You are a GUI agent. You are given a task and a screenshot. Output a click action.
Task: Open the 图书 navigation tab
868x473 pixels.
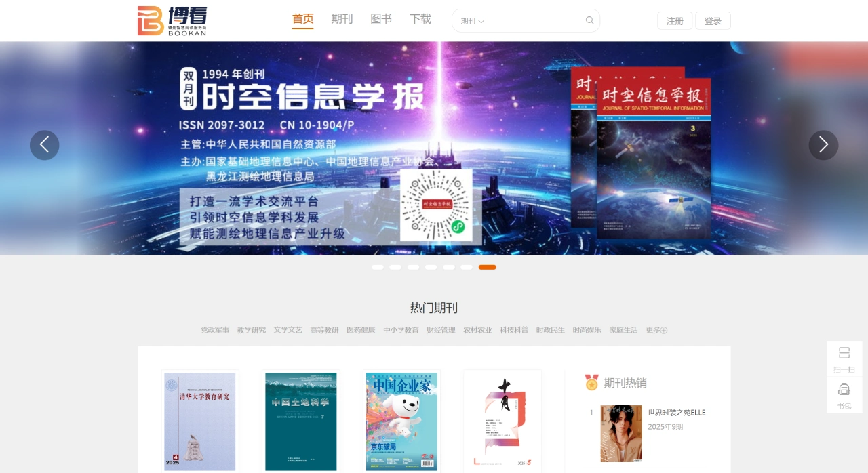pos(381,19)
